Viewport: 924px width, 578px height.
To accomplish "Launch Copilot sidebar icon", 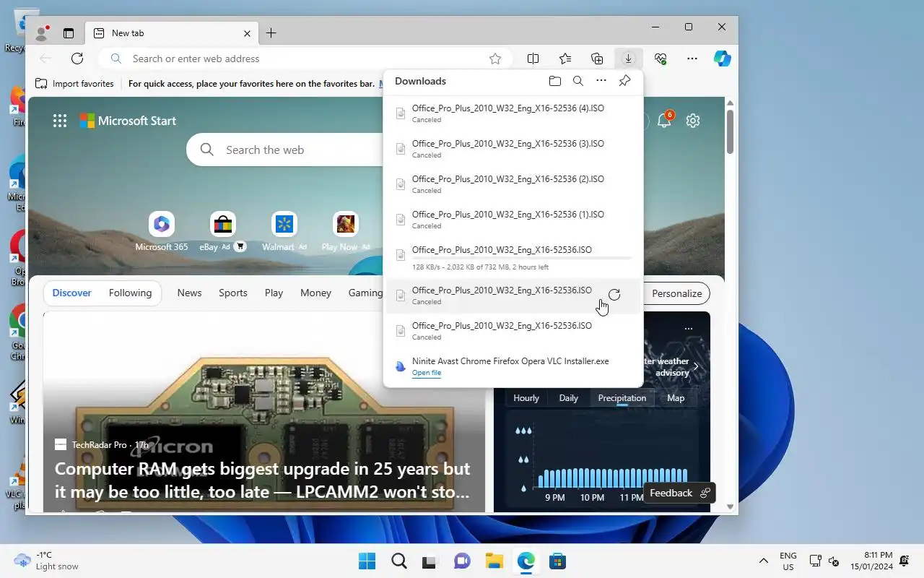I will pos(723,59).
